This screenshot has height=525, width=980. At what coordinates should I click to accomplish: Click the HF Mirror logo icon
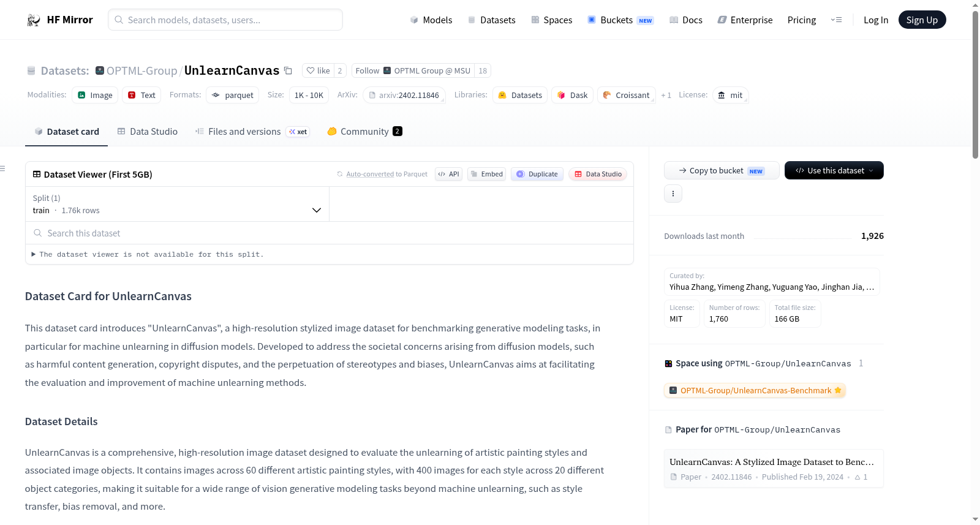[x=34, y=20]
